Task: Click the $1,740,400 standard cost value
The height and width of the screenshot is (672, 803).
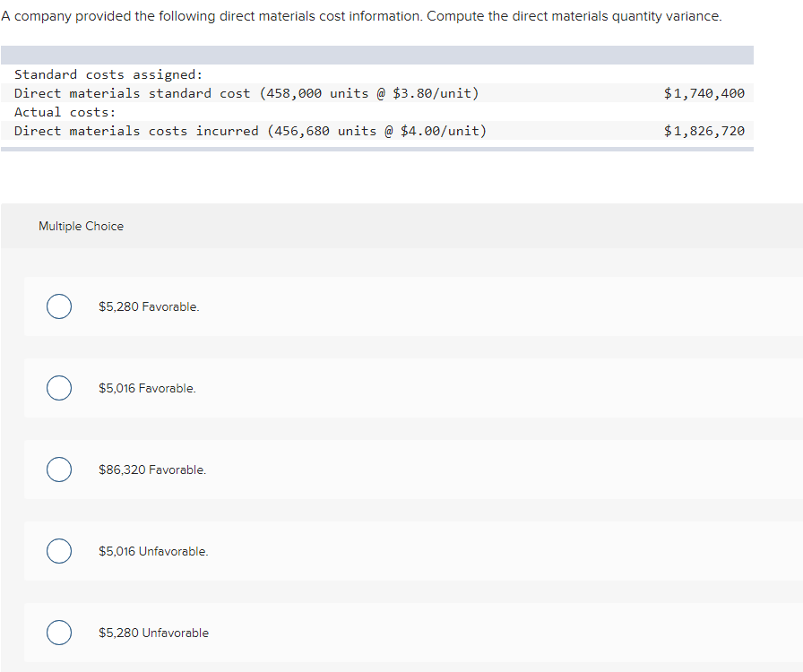Action: [704, 93]
